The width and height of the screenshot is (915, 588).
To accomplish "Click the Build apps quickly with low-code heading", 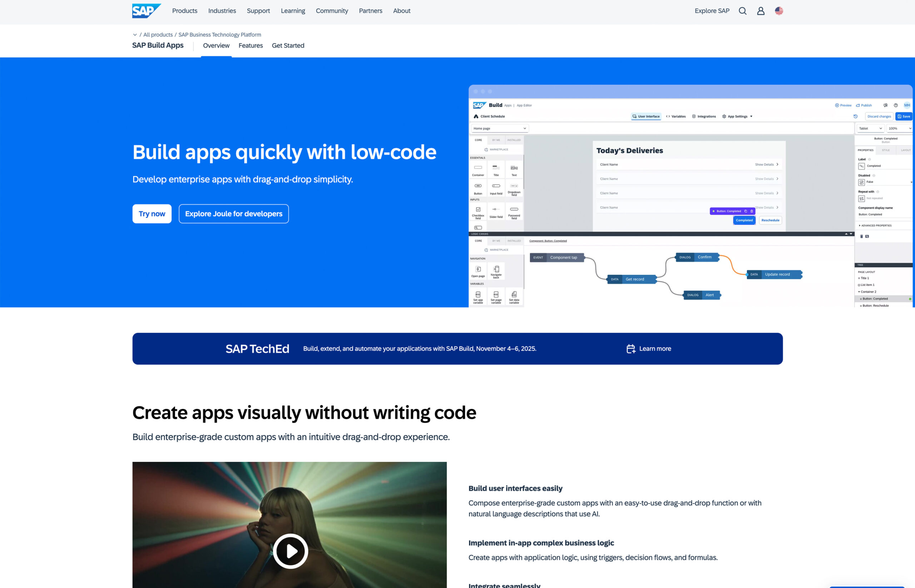I will click(284, 152).
